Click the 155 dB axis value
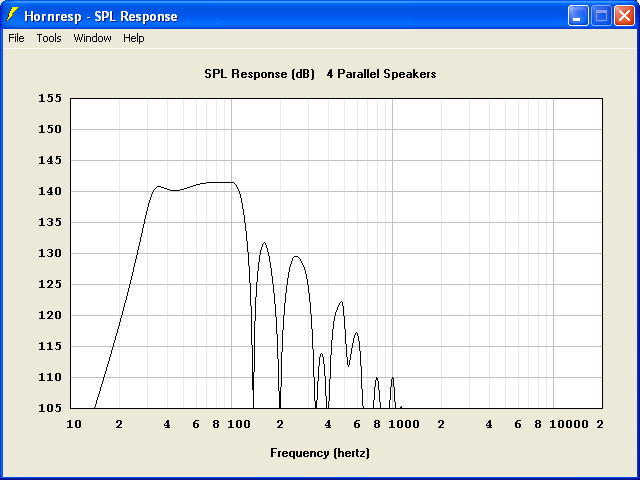 (50, 98)
